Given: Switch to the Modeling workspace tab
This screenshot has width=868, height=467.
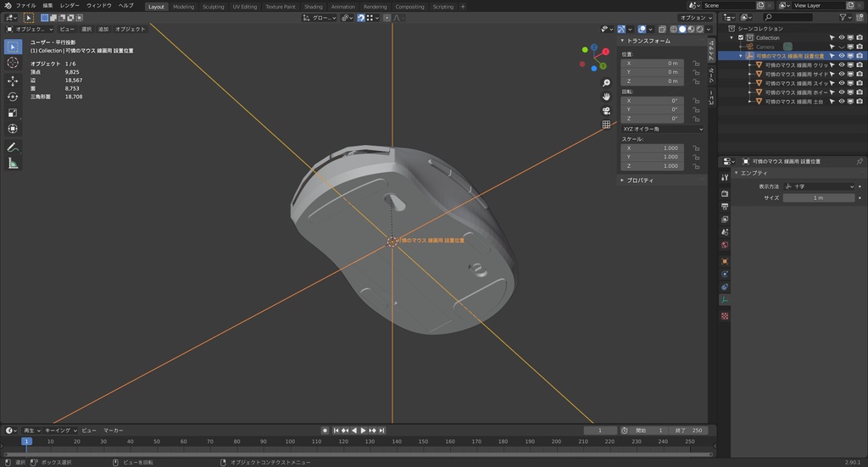Looking at the screenshot, I should click(x=183, y=7).
